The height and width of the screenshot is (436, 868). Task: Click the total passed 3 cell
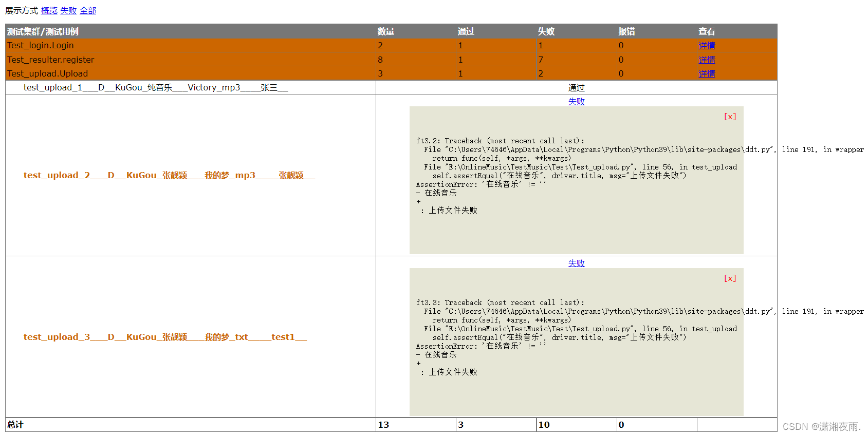(x=496, y=425)
